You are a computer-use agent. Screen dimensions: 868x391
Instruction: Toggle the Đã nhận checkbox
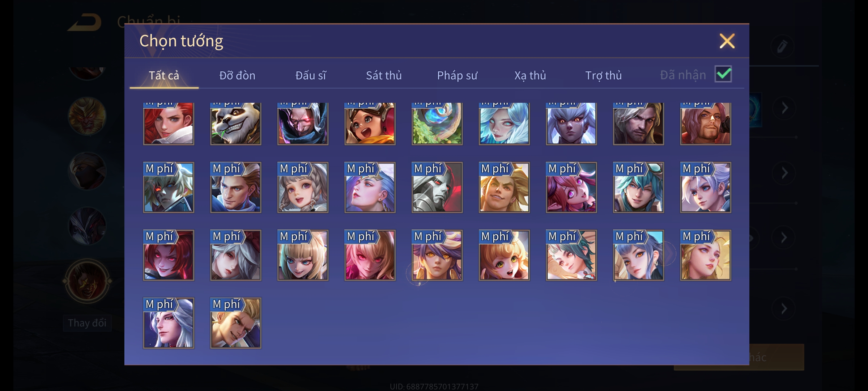click(723, 74)
